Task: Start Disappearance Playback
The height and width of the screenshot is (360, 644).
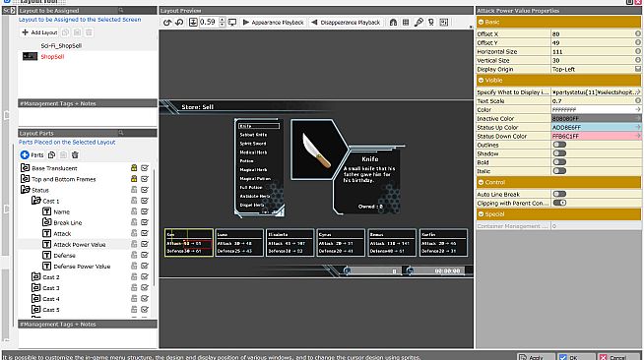Action: point(346,23)
